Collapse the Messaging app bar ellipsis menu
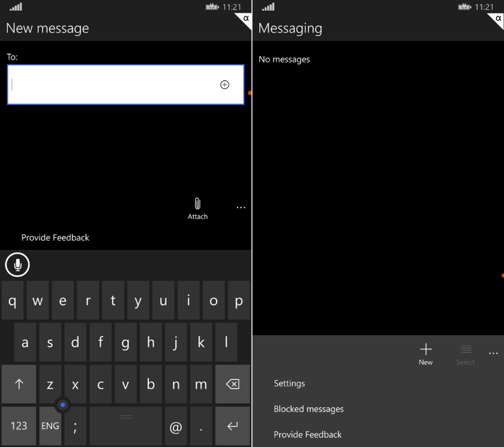This screenshot has width=504, height=447. 493,353
